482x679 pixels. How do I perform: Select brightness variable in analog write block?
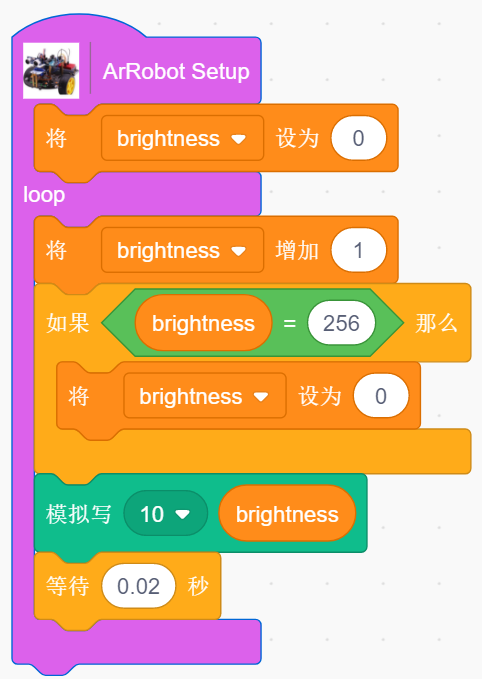tap(287, 514)
